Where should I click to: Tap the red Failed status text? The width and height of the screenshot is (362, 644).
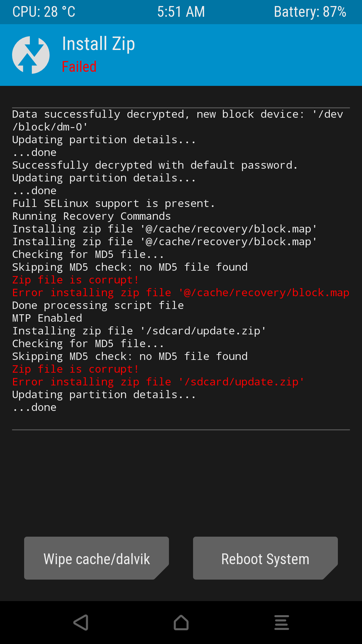pyautogui.click(x=79, y=67)
